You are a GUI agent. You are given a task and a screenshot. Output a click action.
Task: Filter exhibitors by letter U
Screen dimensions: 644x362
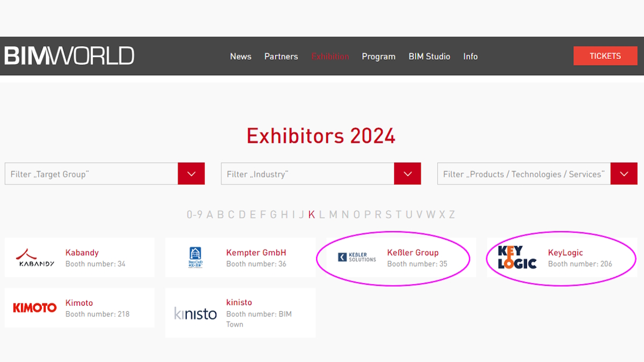point(409,215)
